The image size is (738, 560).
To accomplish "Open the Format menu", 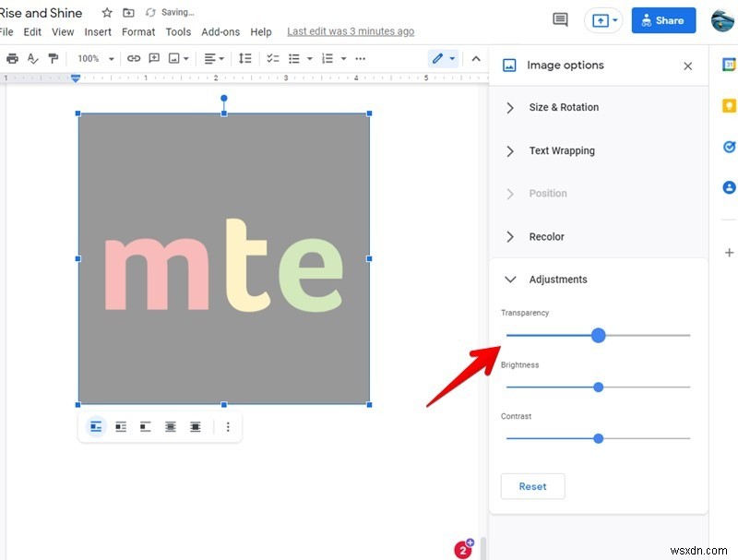I will [138, 30].
